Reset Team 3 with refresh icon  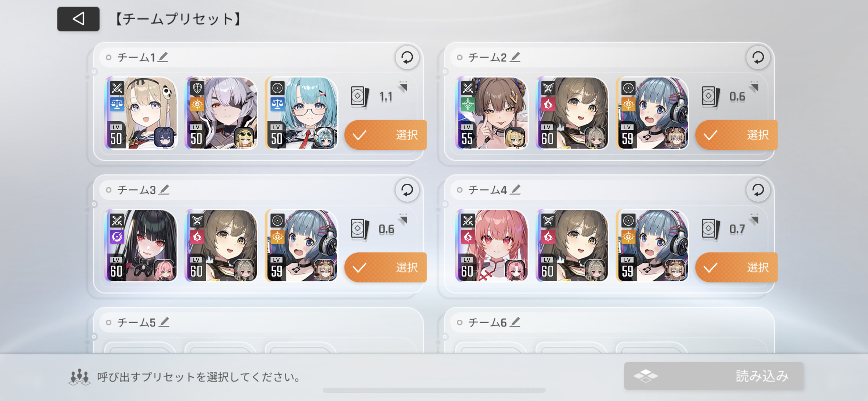[x=407, y=190]
